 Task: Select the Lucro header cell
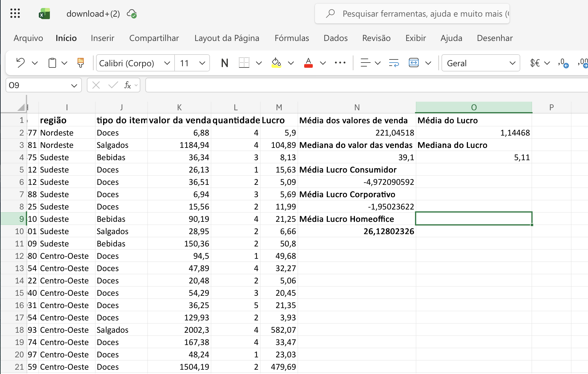pyautogui.click(x=279, y=120)
